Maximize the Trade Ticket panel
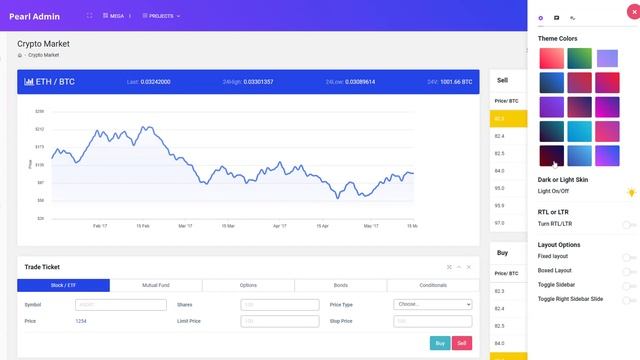 (x=449, y=267)
